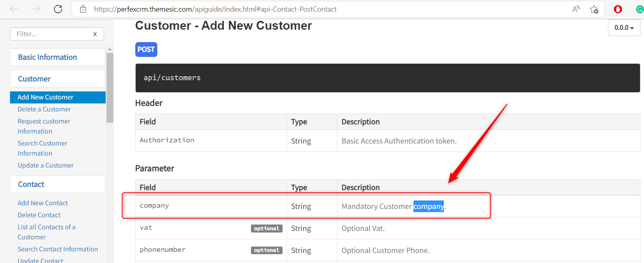The image size is (644, 263).
Task: Click the padlock site info icon
Action: tap(83, 9)
